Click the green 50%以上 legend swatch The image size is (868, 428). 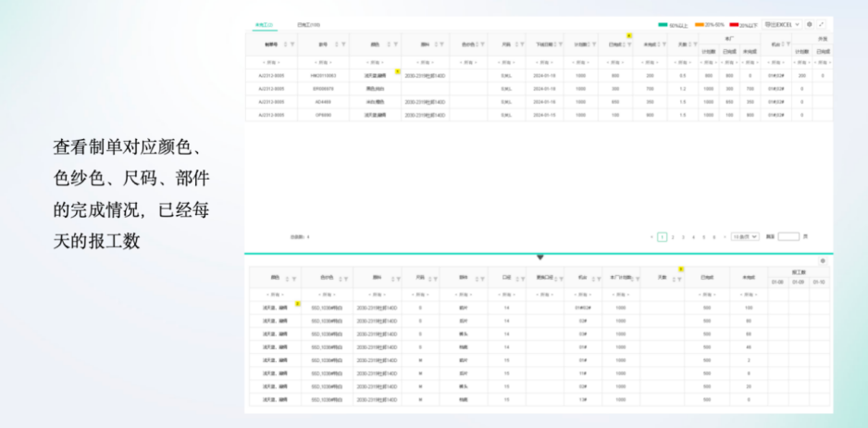click(x=663, y=24)
